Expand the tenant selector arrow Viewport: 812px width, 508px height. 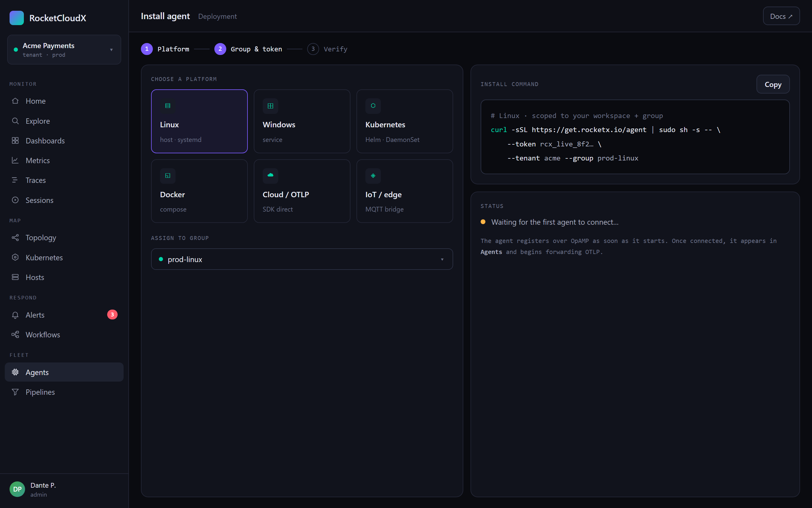[111, 50]
